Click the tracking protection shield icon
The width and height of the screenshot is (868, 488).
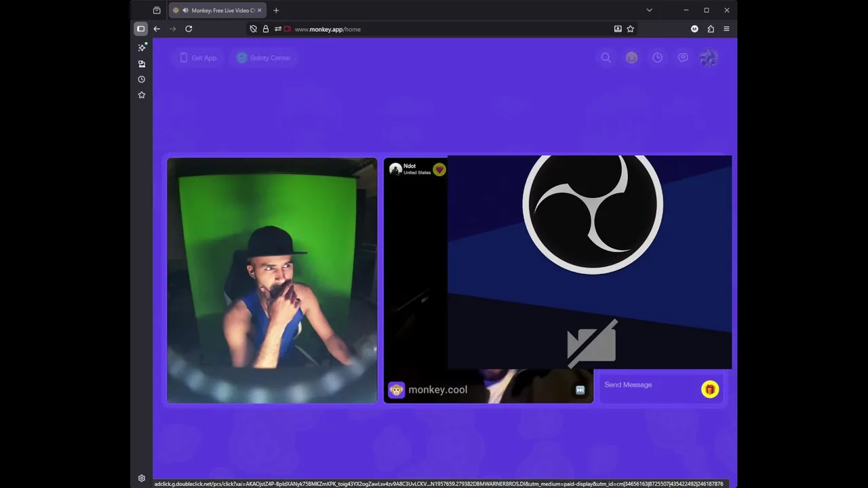(x=253, y=29)
